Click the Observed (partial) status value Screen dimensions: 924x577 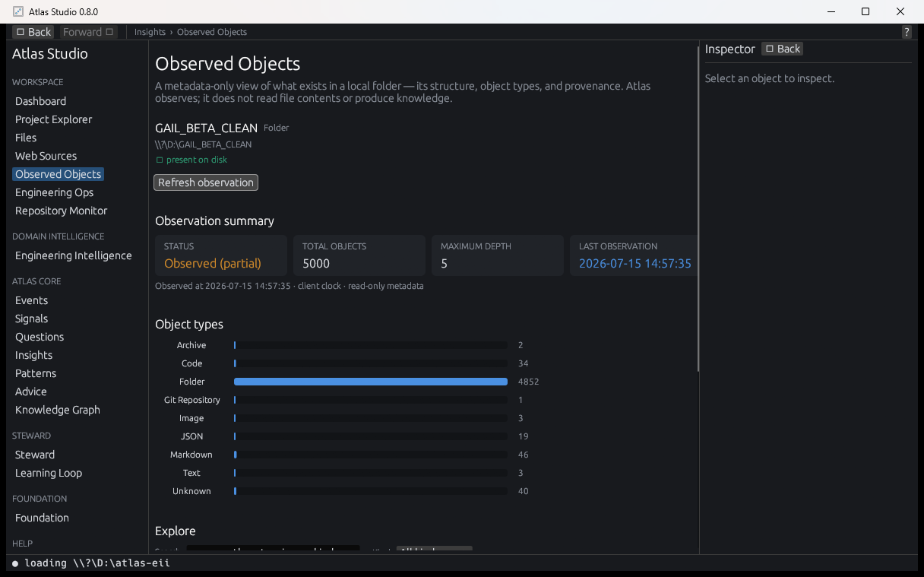coord(213,263)
